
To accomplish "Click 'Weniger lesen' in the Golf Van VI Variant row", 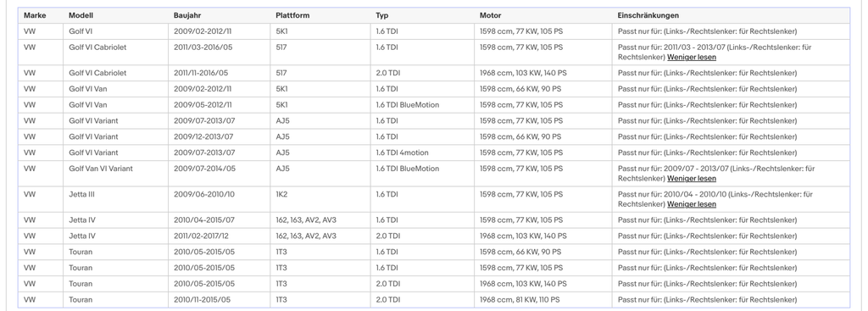I will click(x=692, y=178).
